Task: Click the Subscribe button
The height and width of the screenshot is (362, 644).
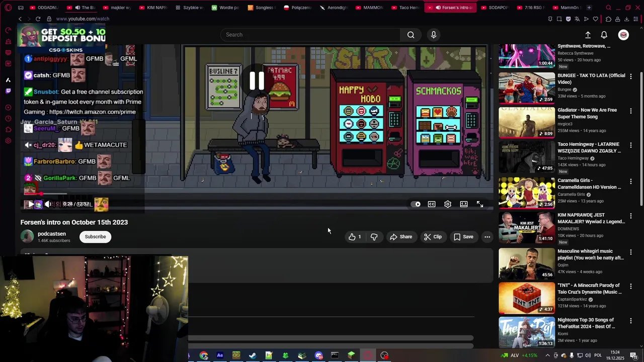Action: (95, 237)
